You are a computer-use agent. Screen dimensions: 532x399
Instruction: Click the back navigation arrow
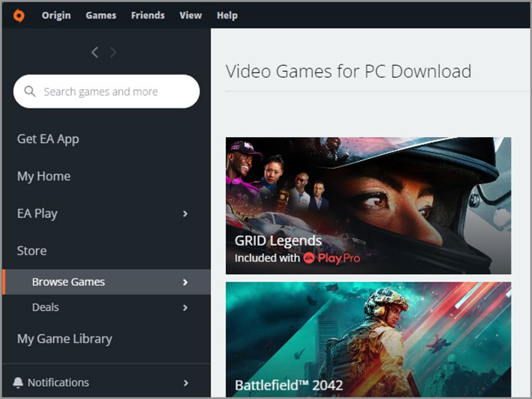pyautogui.click(x=94, y=52)
